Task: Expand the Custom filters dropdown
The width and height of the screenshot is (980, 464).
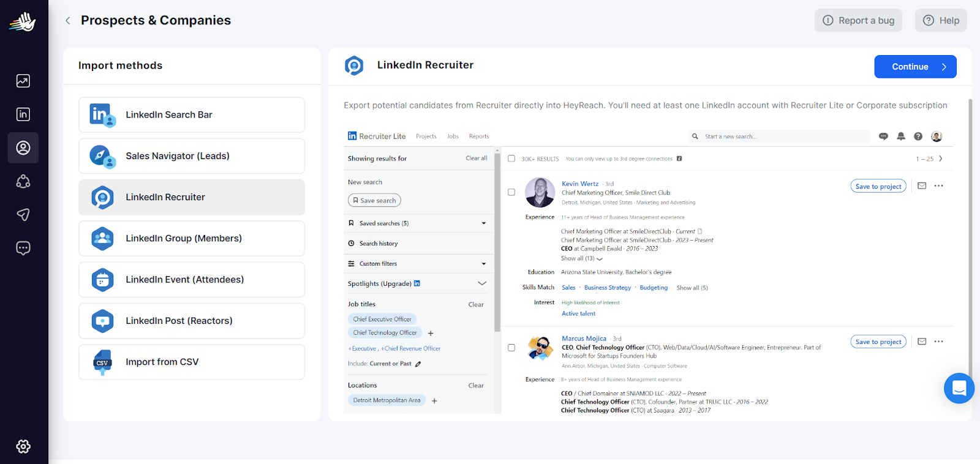Action: point(484,264)
